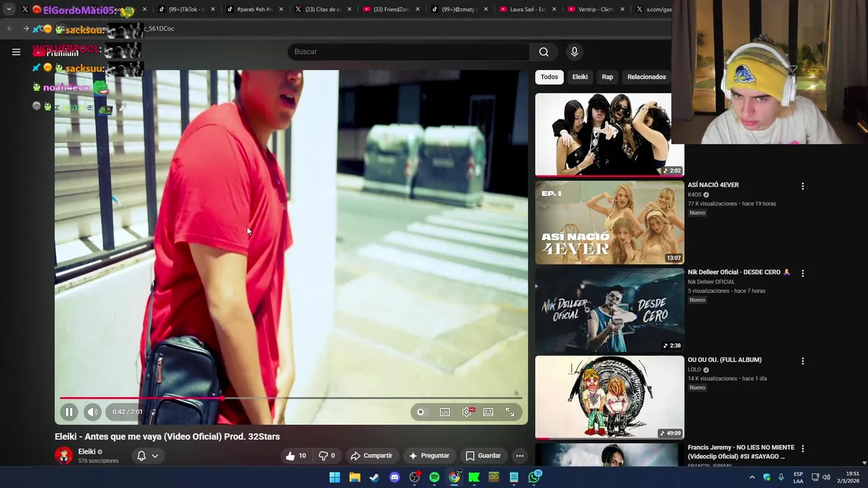Start voice search with microphone icon
This screenshot has width=868, height=488.
pos(574,52)
